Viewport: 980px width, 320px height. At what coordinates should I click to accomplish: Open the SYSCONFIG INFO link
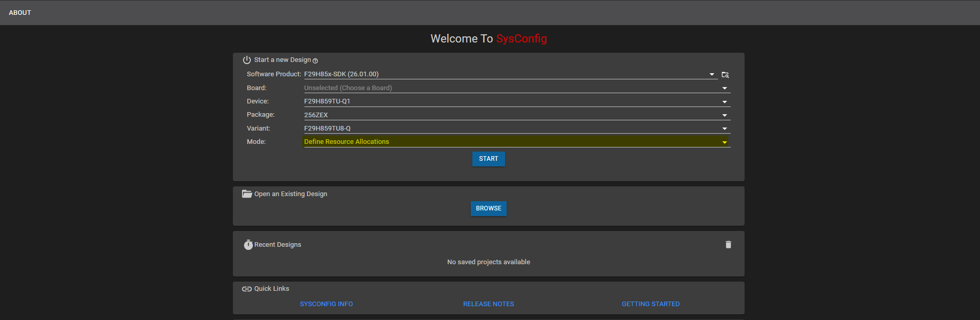click(326, 304)
